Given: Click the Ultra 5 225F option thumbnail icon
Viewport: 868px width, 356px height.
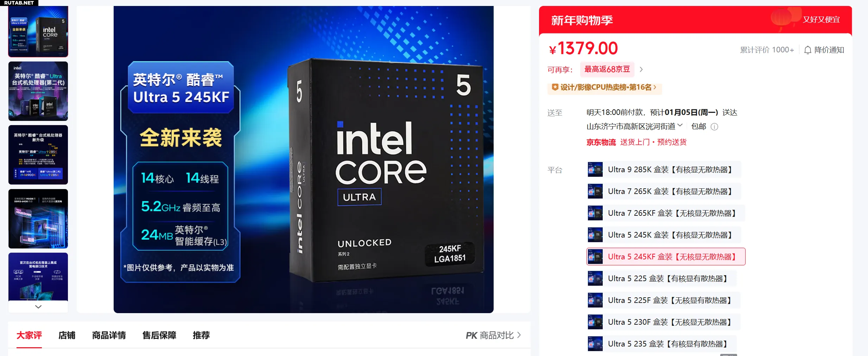Looking at the screenshot, I should point(595,300).
